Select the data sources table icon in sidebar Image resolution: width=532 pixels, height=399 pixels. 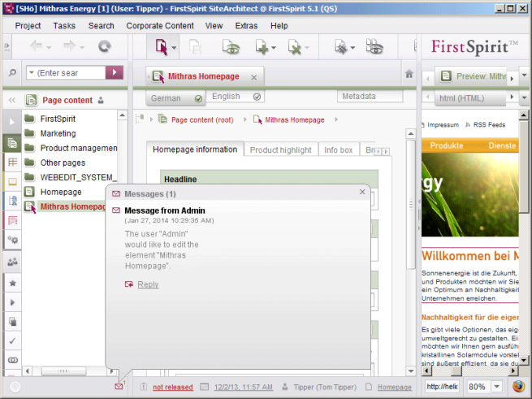point(12,163)
